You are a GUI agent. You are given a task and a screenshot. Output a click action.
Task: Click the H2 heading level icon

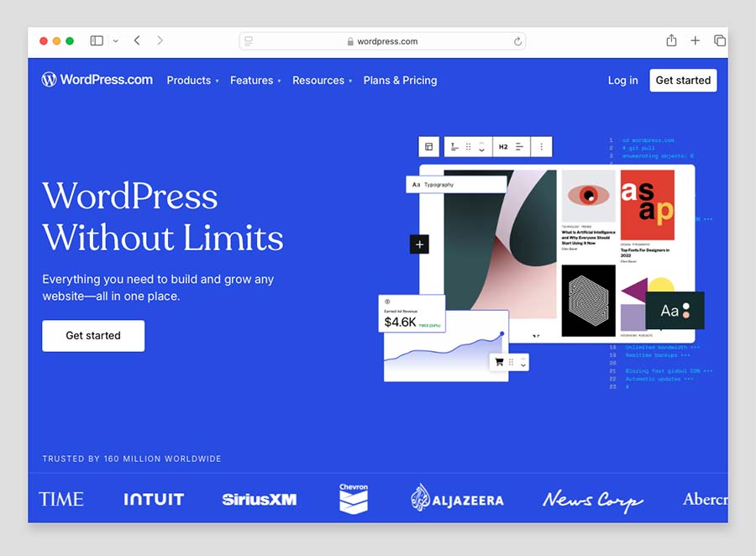503,147
